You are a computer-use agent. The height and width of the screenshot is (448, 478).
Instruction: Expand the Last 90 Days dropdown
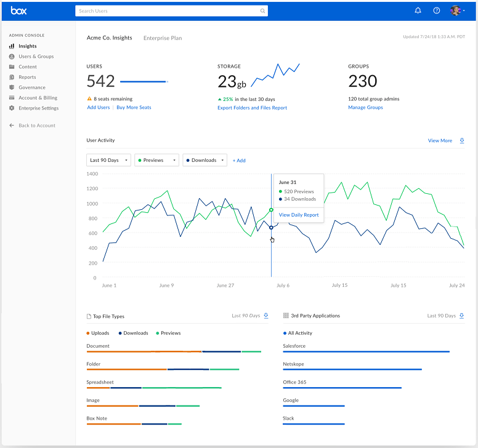click(x=108, y=160)
